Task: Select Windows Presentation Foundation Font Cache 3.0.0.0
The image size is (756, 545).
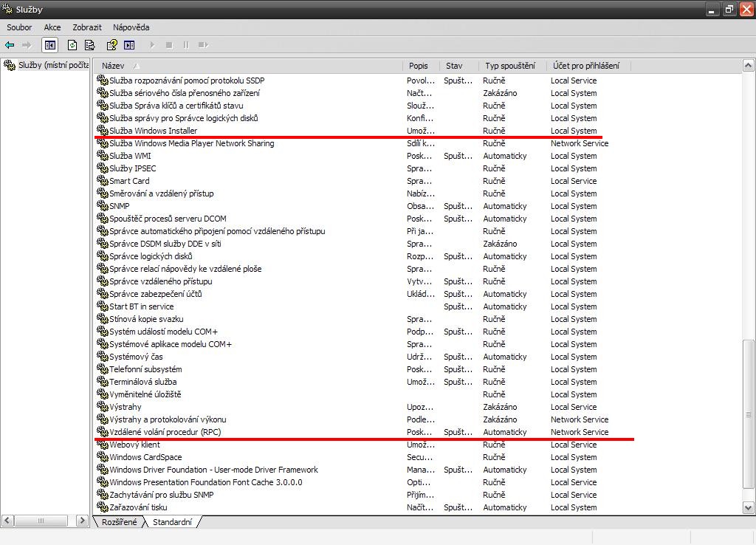Action: pyautogui.click(x=206, y=482)
